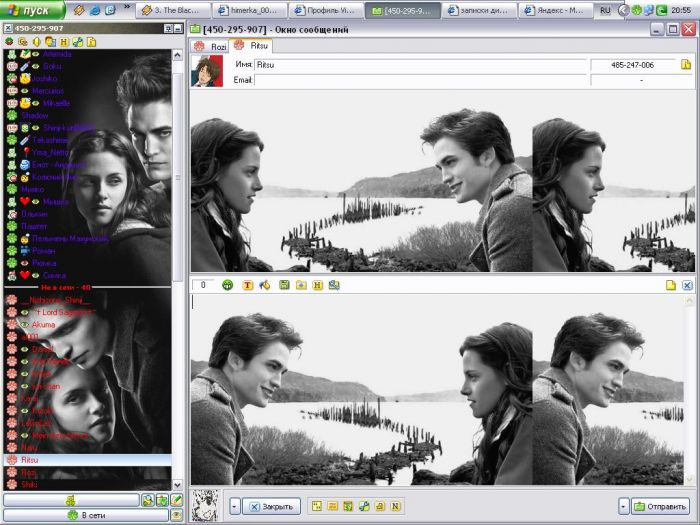Collapse the Не в сети group header

[66, 288]
